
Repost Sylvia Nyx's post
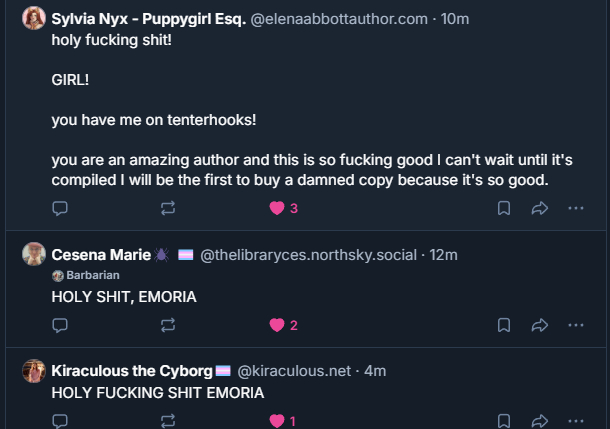point(167,208)
